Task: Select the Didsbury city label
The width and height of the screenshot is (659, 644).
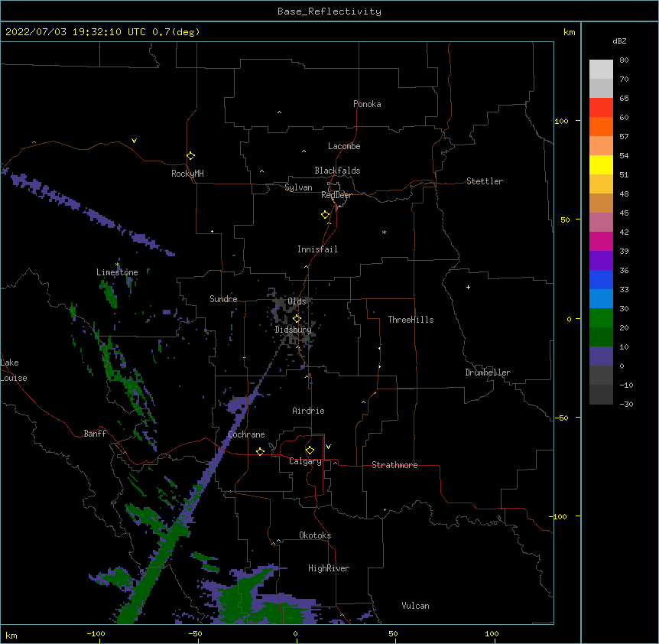Action: (293, 330)
